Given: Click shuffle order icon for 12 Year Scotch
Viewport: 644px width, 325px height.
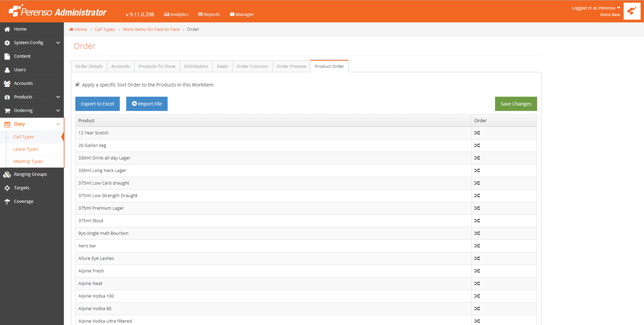Looking at the screenshot, I should click(x=477, y=133).
